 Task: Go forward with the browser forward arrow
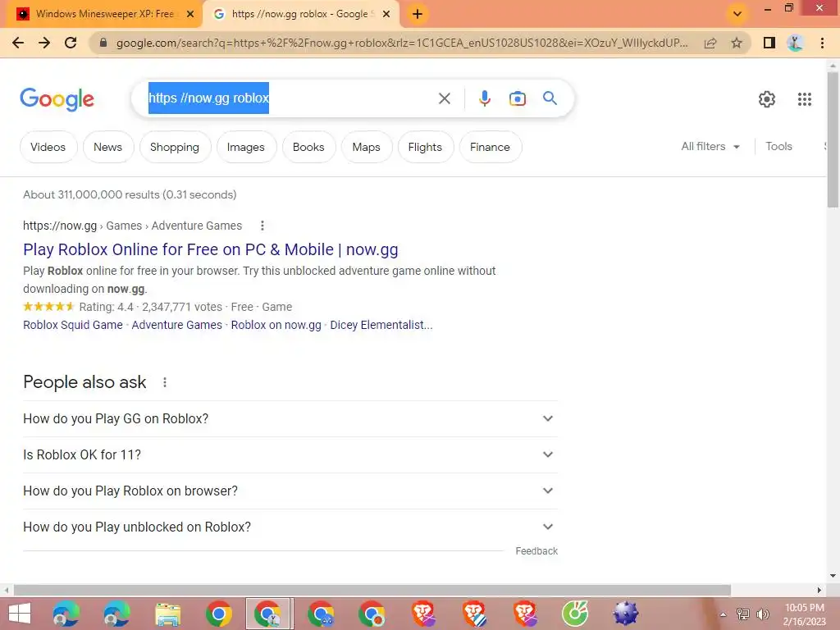44,43
